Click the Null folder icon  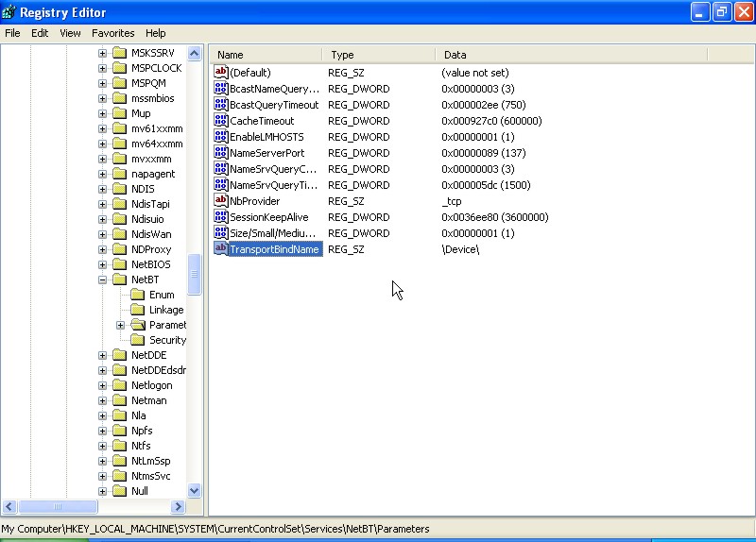[120, 491]
